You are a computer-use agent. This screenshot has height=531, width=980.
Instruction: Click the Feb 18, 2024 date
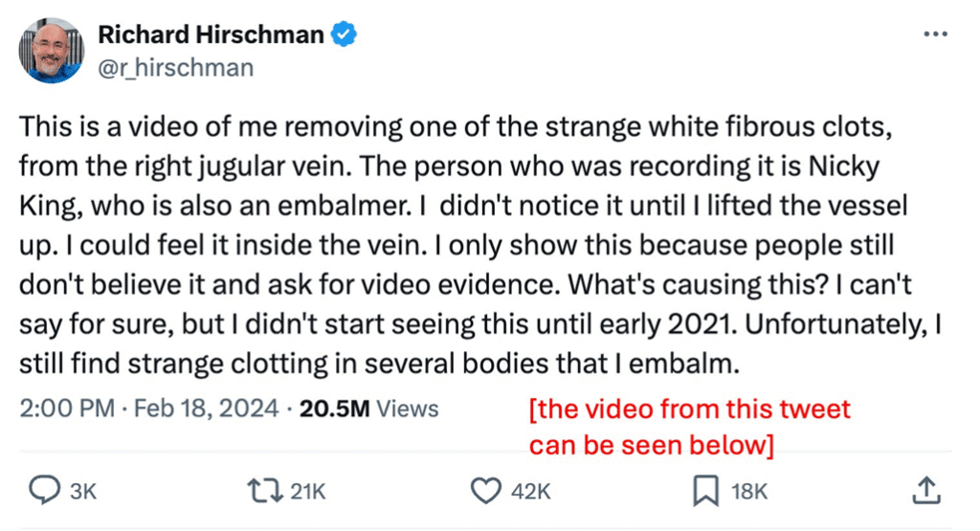[x=207, y=409]
